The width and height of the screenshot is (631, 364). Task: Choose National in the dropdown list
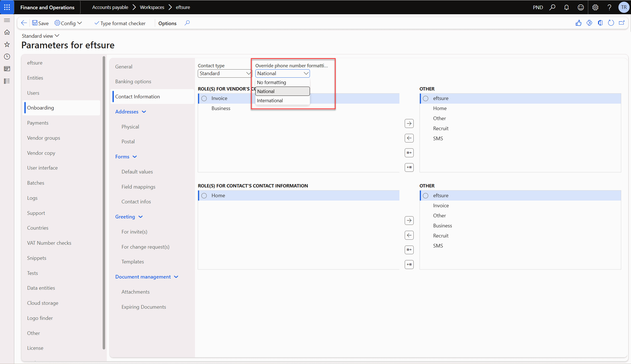282,91
